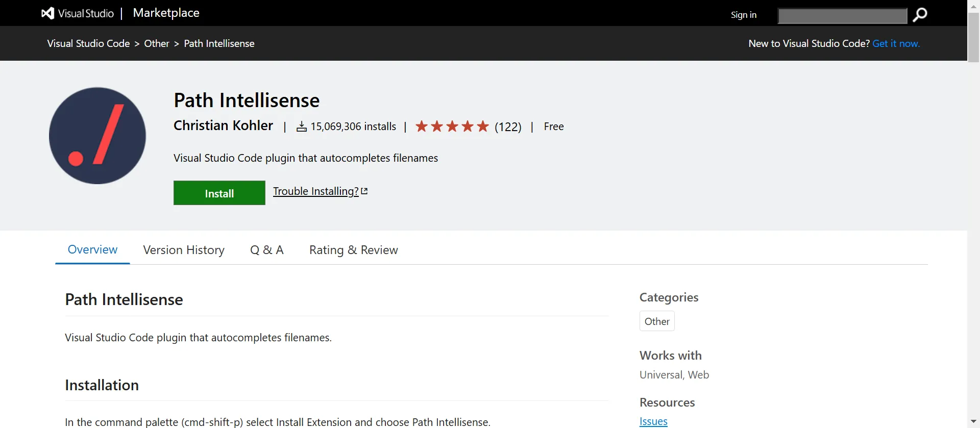Click the scrollbar down arrow
The image size is (980, 428).
click(x=974, y=422)
